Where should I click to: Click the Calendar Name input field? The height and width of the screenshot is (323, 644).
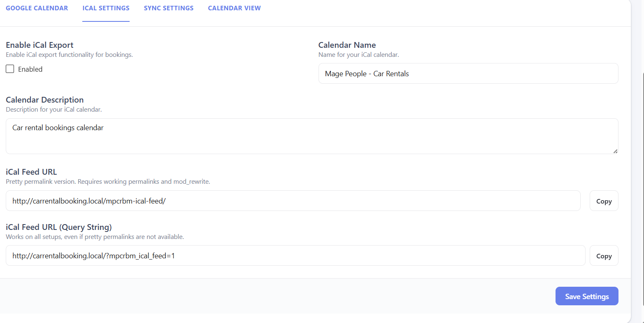[468, 73]
